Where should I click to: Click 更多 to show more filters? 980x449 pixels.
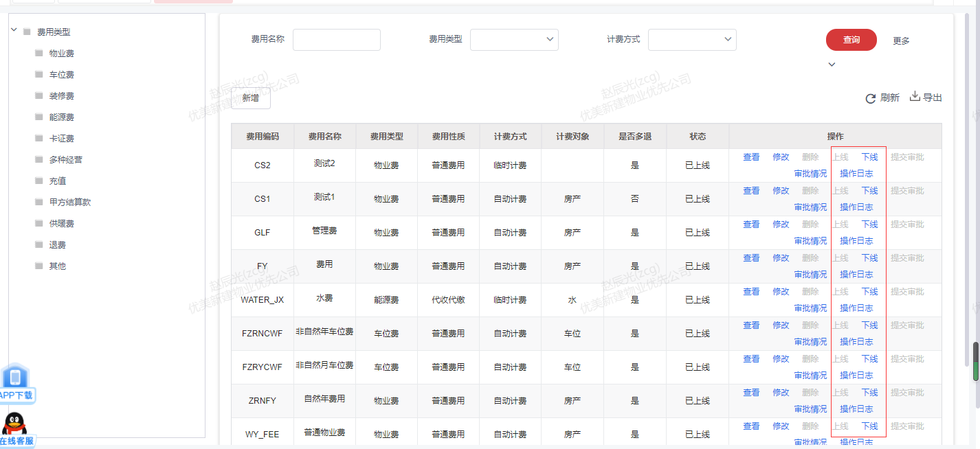pos(901,41)
